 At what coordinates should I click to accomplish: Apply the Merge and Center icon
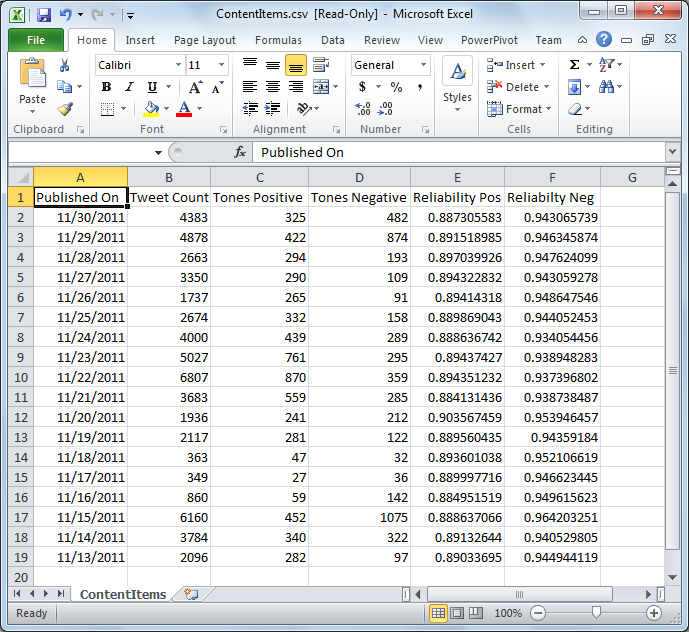click(x=321, y=87)
